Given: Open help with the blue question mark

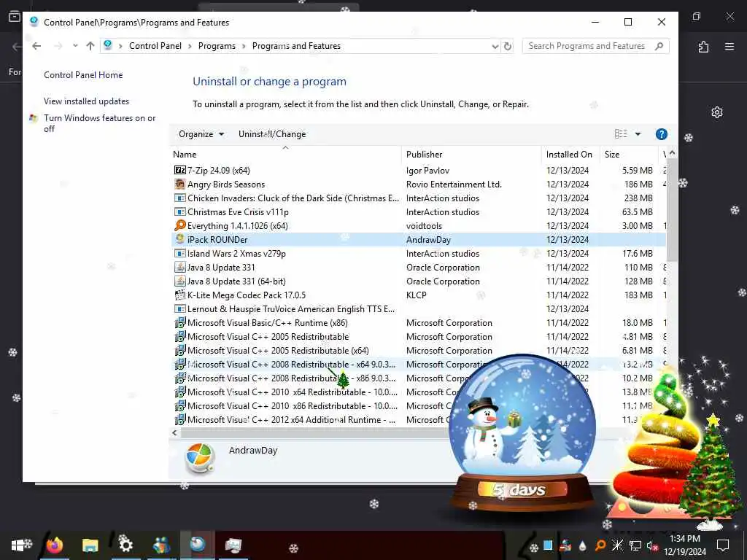Looking at the screenshot, I should pyautogui.click(x=661, y=134).
